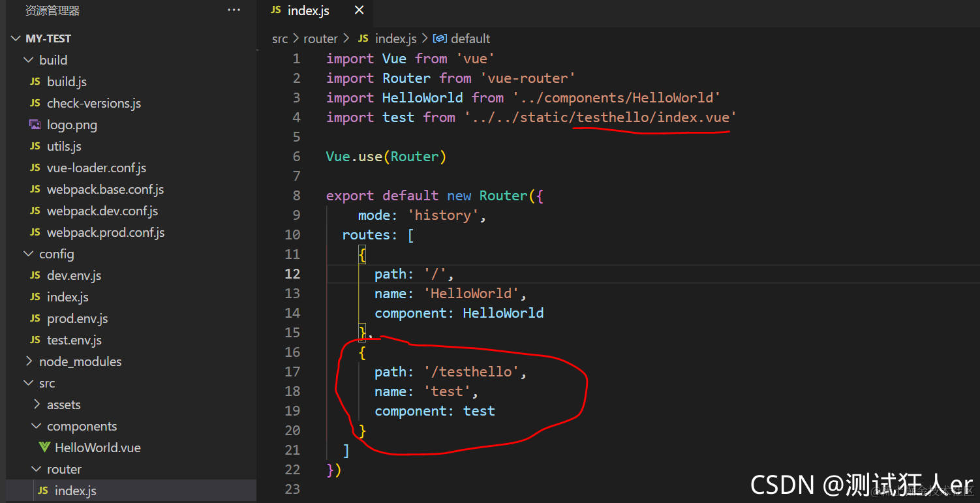
Task: Click export default new Router line
Action: tap(435, 196)
